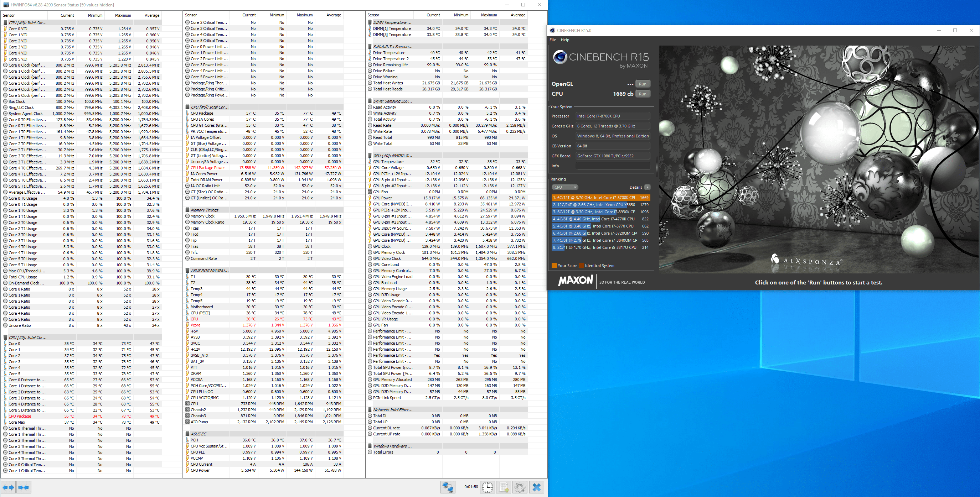Click the thermometer icon beside DIMM[1] Temperature
The image size is (980, 497).
click(x=370, y=28)
